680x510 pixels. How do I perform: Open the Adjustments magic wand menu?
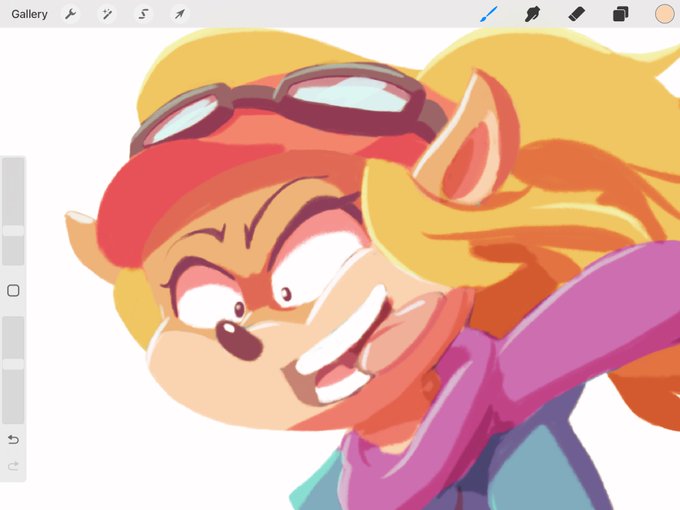(x=107, y=14)
